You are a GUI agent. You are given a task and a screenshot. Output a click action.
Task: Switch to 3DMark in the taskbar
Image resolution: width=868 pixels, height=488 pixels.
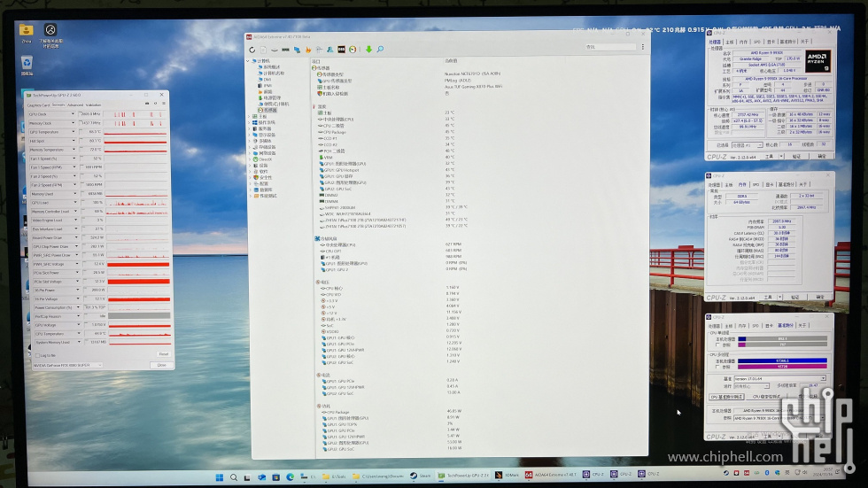pos(507,476)
